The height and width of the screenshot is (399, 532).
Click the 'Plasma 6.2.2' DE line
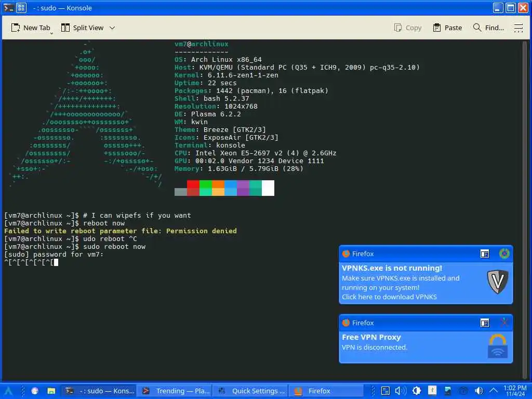click(x=208, y=114)
